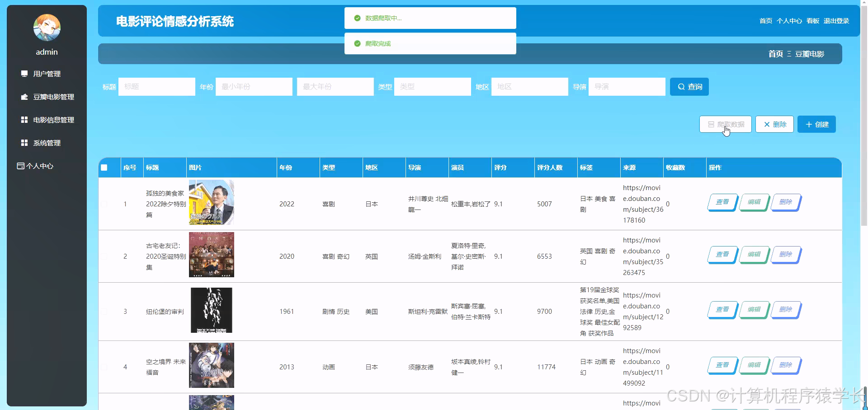Click the director cell 汤姆·金斯利
868x410 pixels.
(425, 256)
